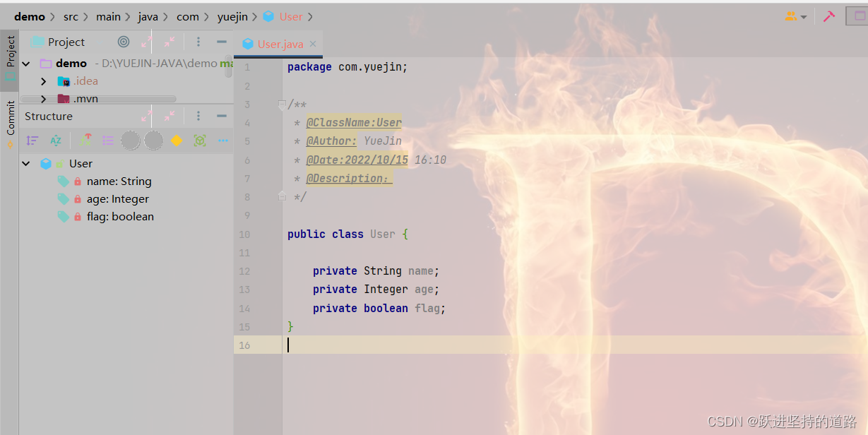
Task: Toggle Sort by Visibility in Structure toolbar
Action: 32,141
